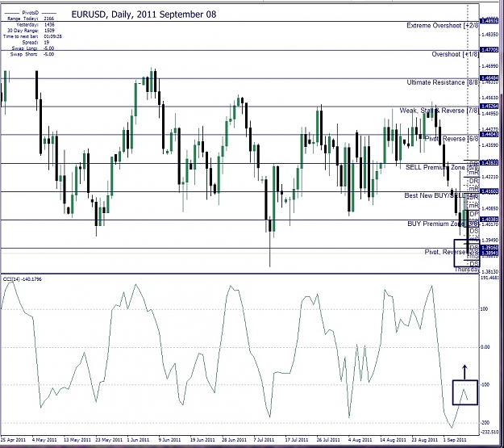Click the 'Range Today:' info row
The height and width of the screenshot is (448, 504).
(31, 19)
